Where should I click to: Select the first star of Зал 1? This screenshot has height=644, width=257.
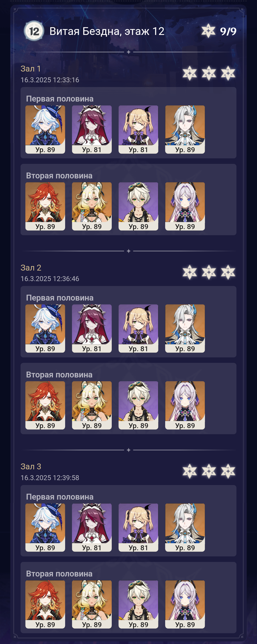pos(190,73)
